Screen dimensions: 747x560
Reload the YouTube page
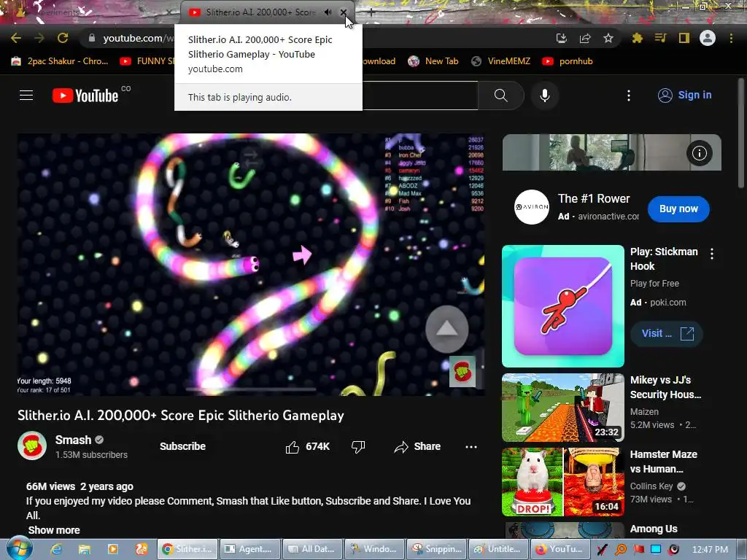63,38
